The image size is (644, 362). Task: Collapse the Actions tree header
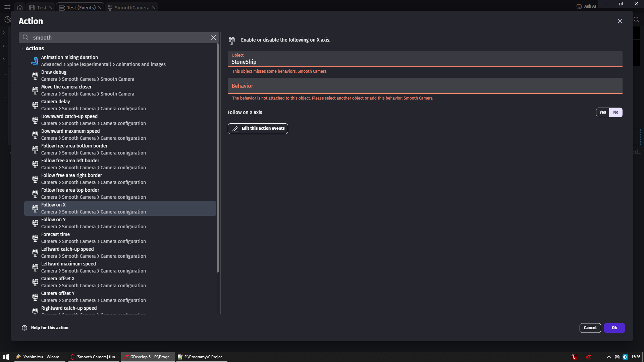[x=22, y=49]
